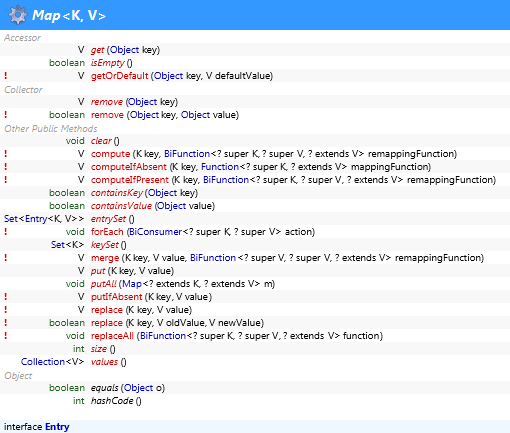The width and height of the screenshot is (510, 433).
Task: Follow the Object link in containsKey signature
Action: point(163,193)
